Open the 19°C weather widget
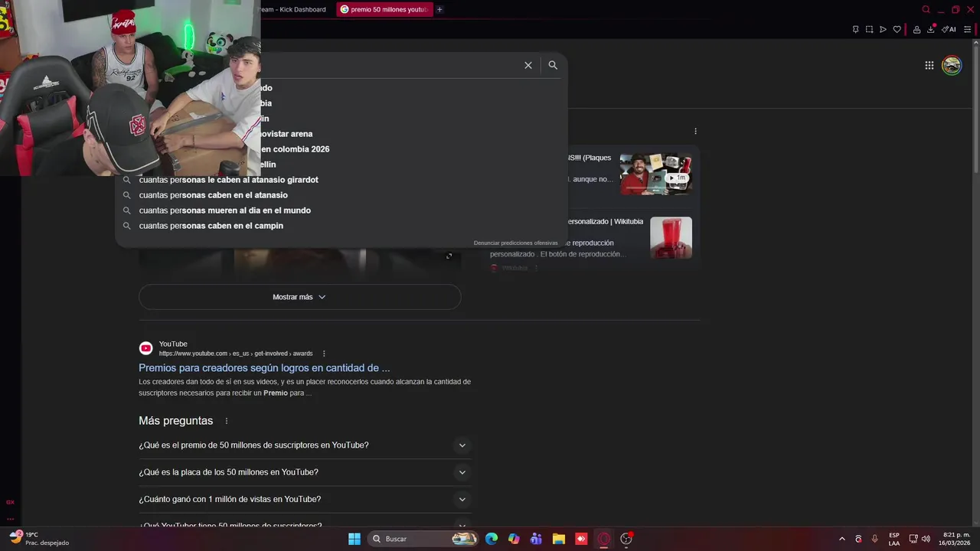Viewport: 980px width, 551px height. click(38, 539)
